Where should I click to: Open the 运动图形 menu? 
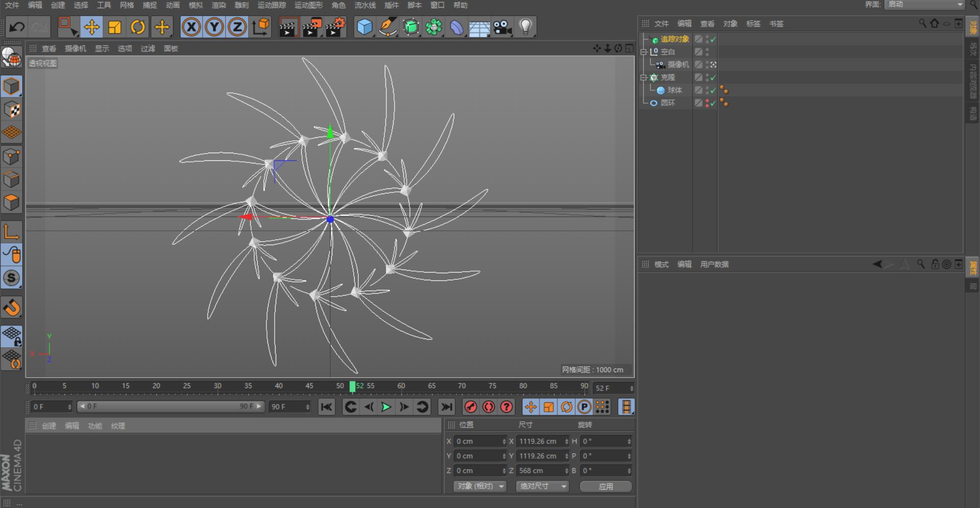click(x=309, y=5)
